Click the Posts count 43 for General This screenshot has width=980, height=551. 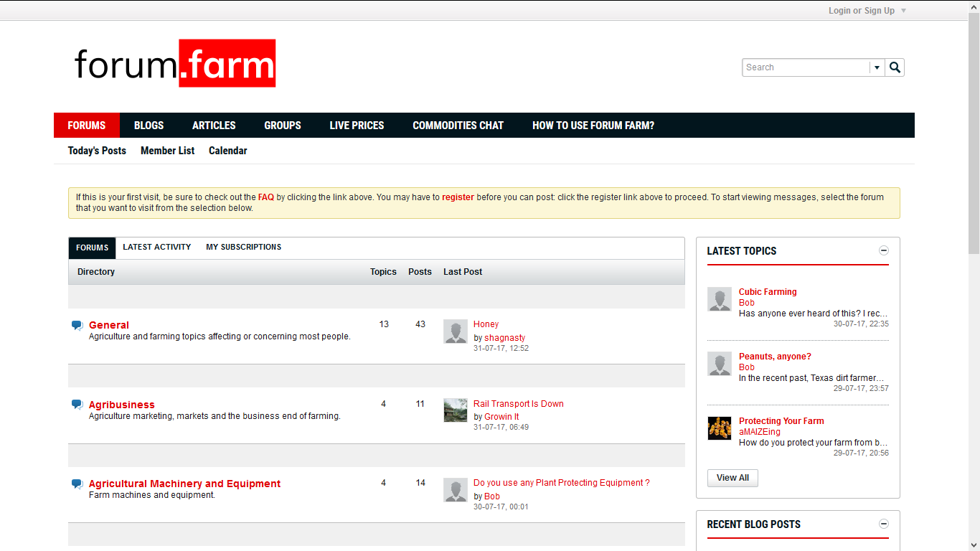pyautogui.click(x=420, y=324)
